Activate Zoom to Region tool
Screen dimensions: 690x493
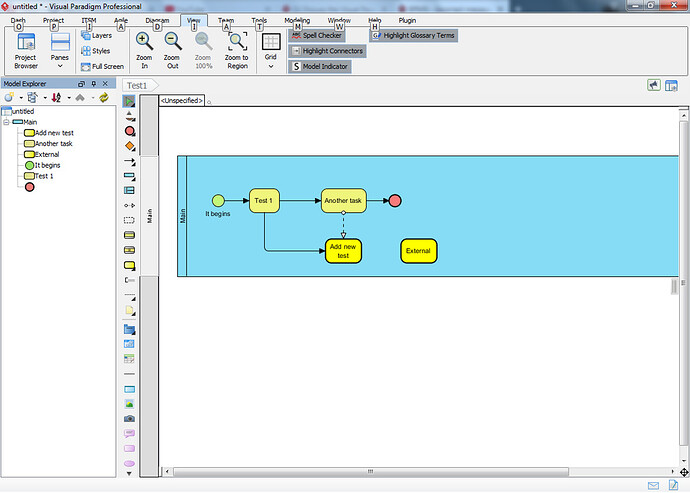coord(237,50)
